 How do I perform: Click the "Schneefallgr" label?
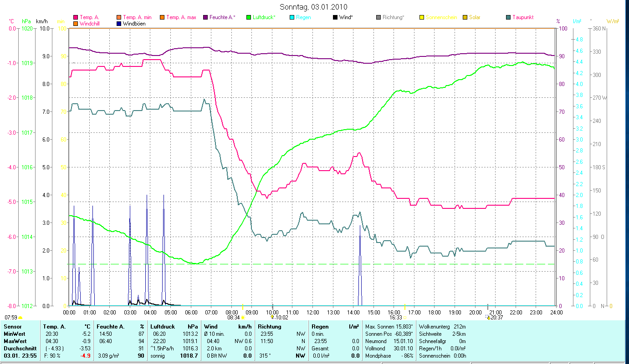tap(433, 341)
